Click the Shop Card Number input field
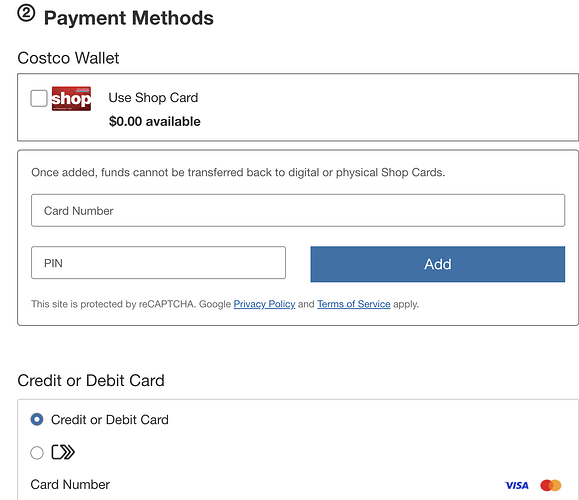The height and width of the screenshot is (500, 579). 298,210
